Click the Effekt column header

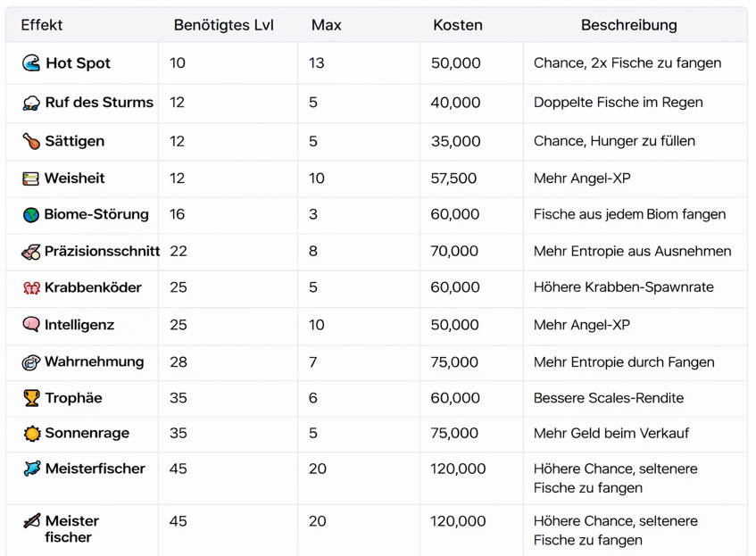click(x=42, y=25)
